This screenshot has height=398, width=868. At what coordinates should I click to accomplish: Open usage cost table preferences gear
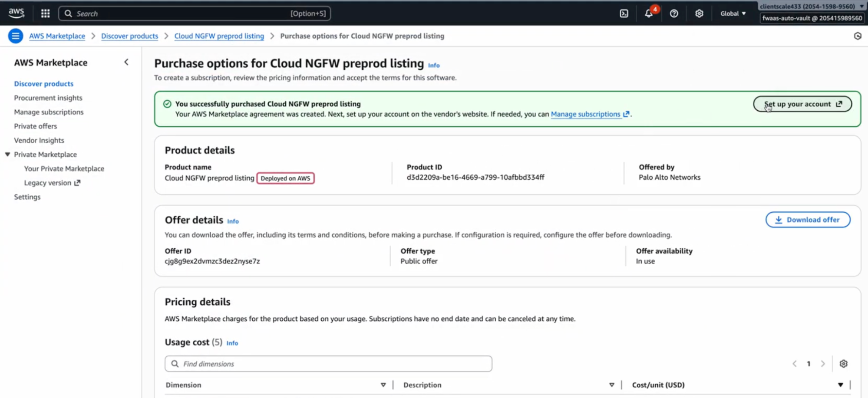(843, 364)
